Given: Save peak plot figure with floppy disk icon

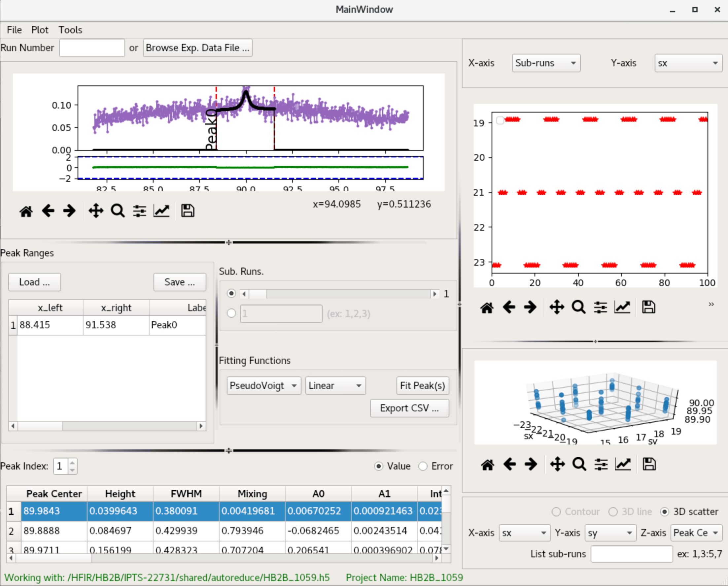Looking at the screenshot, I should pyautogui.click(x=188, y=211).
